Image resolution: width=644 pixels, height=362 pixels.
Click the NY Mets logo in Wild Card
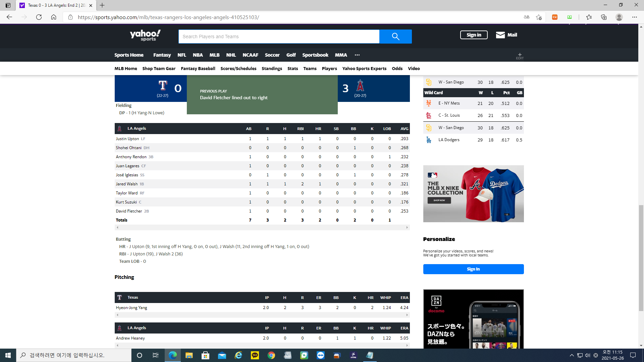coord(429,103)
